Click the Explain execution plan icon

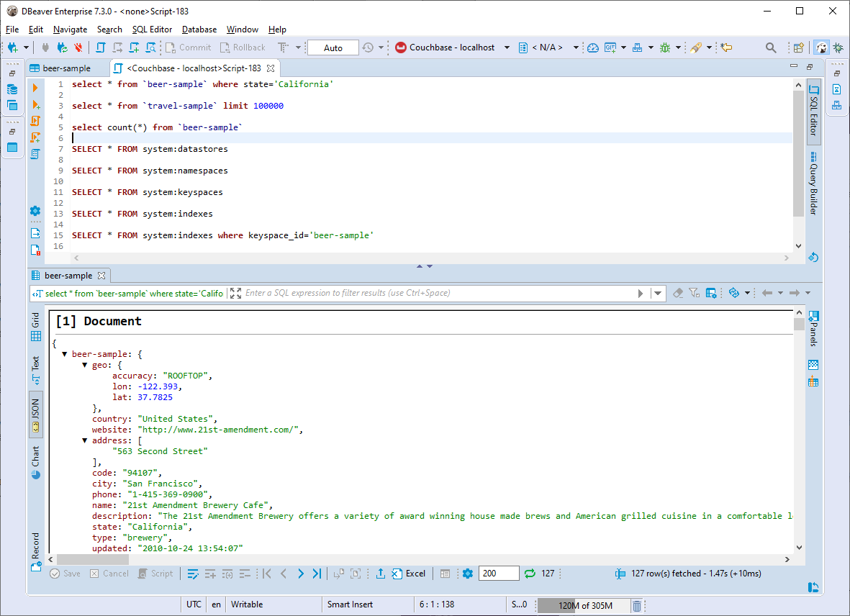(x=35, y=154)
